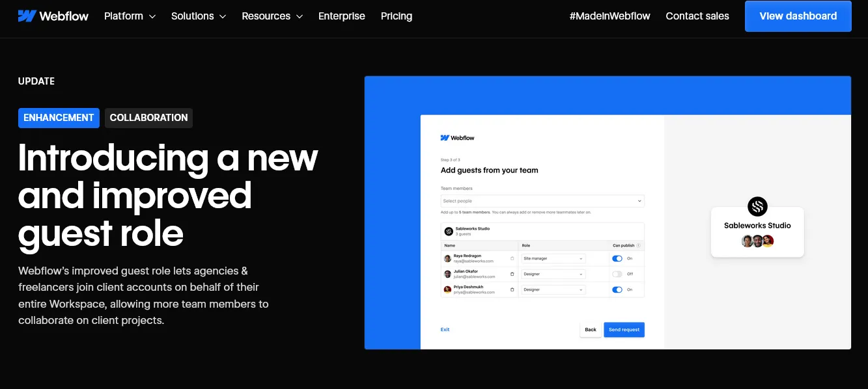Expand the Resources menu
Viewport: 868px width, 389px height.
pos(272,16)
